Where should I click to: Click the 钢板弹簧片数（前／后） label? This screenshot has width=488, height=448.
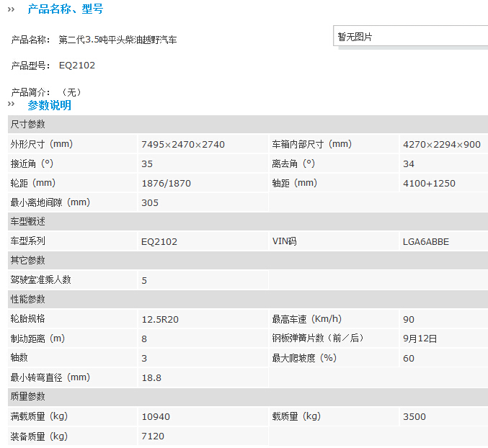pos(318,338)
